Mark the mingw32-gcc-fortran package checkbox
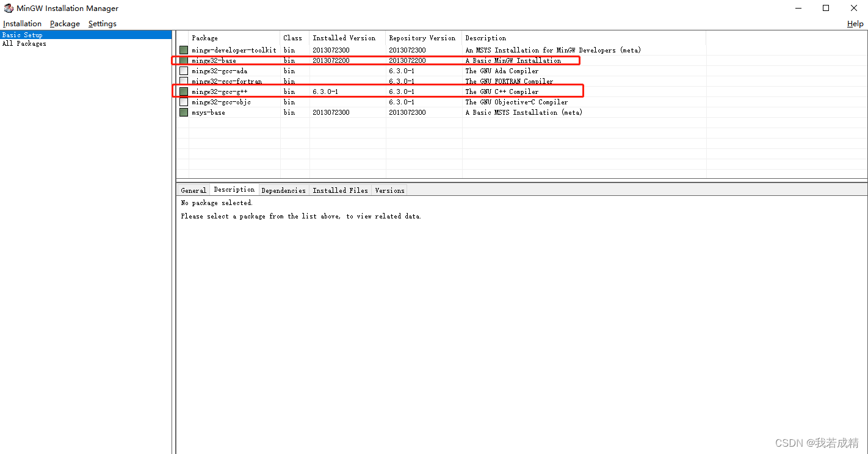Screen dimensions: 868x454 pyautogui.click(x=184, y=81)
